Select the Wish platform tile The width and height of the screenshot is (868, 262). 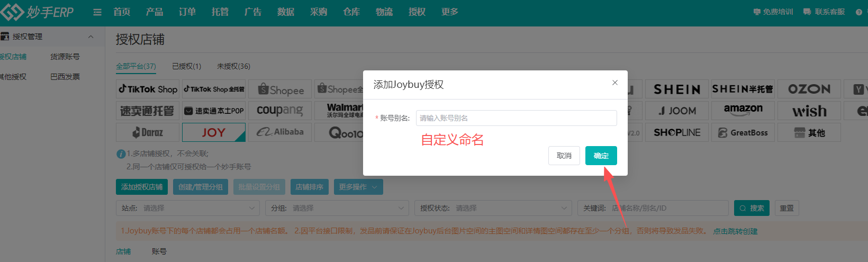point(809,111)
